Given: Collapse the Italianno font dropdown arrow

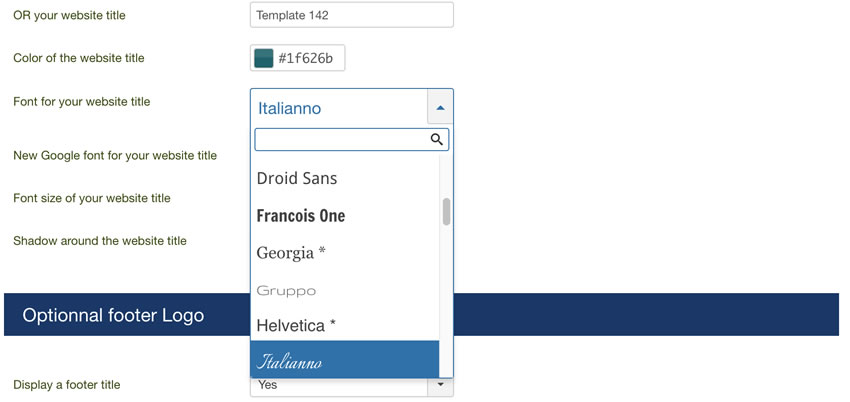Looking at the screenshot, I should point(440,108).
